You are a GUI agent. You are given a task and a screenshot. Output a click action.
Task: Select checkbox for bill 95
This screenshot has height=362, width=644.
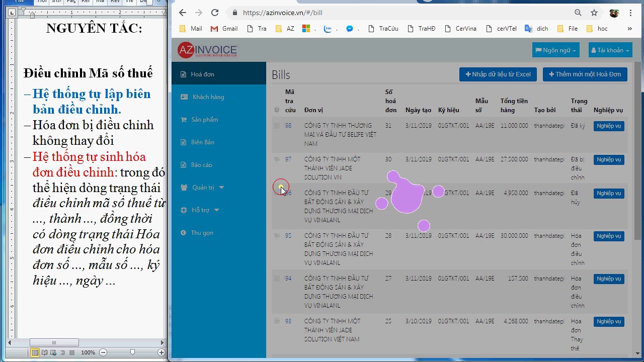coord(277,235)
